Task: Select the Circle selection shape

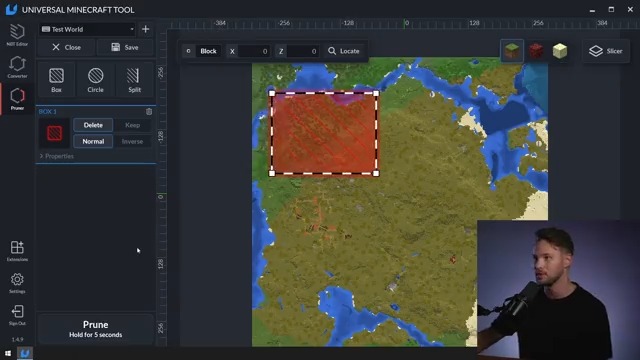Action: [96, 80]
